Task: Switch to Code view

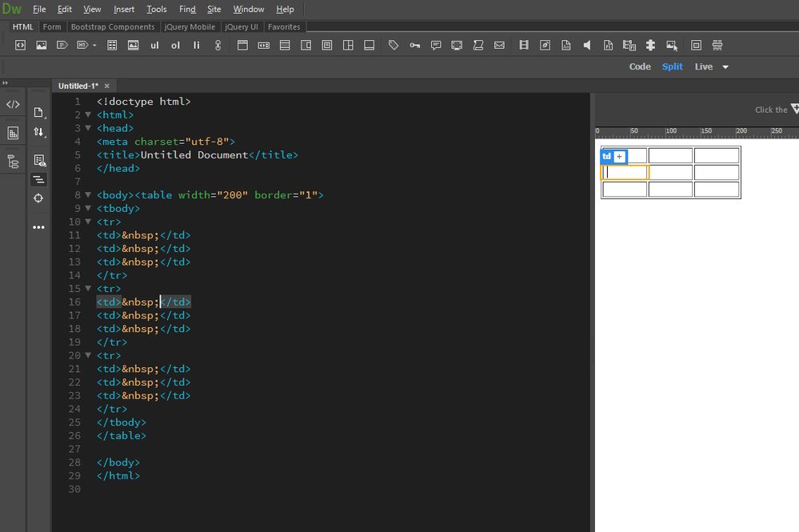Action: coord(640,66)
